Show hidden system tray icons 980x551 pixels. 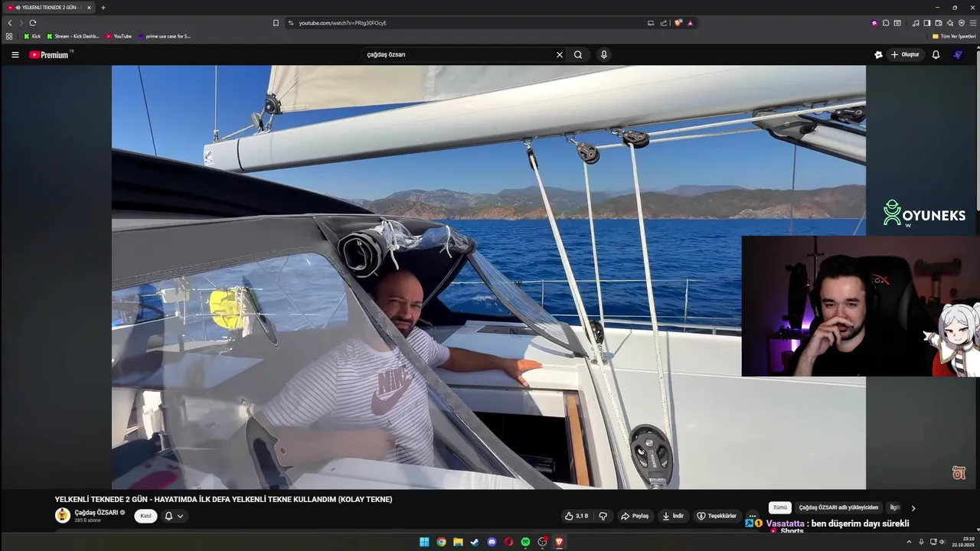click(909, 542)
